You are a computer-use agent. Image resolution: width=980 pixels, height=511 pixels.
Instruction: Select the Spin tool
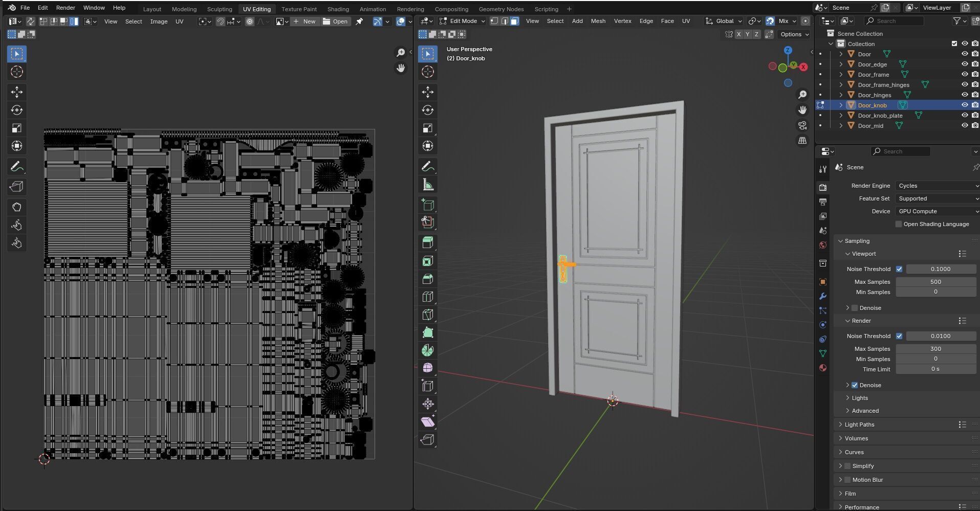(428, 350)
